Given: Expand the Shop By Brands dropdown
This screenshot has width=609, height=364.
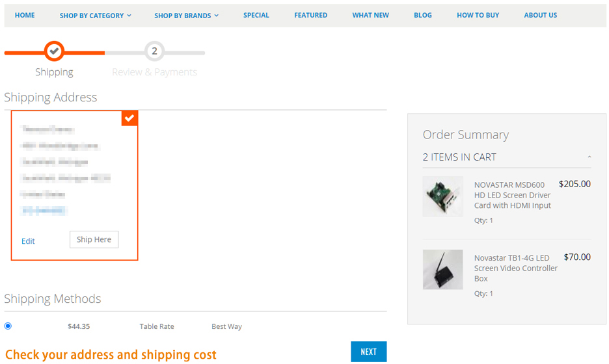Looking at the screenshot, I should (x=187, y=16).
